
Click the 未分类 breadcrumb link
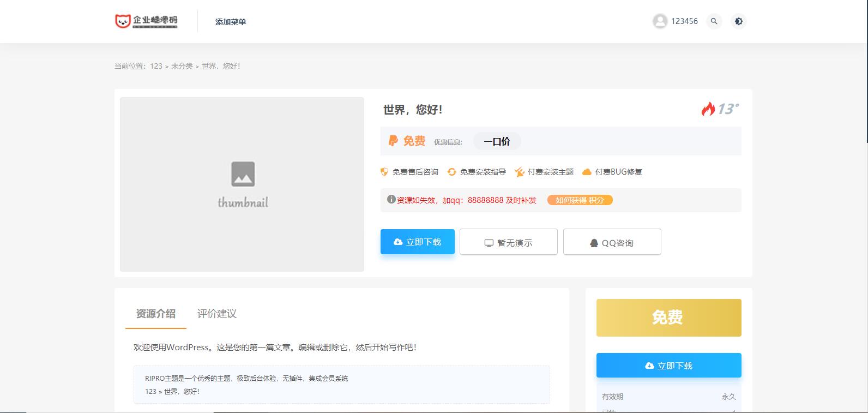coord(182,66)
